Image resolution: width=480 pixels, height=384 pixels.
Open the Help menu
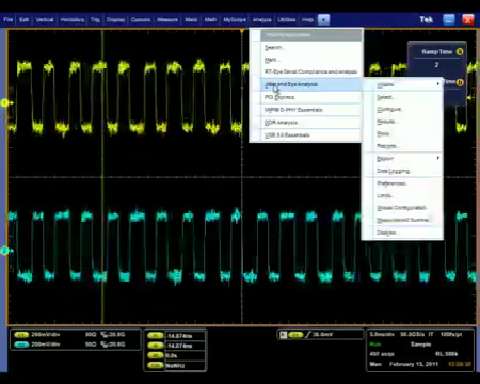tap(308, 20)
